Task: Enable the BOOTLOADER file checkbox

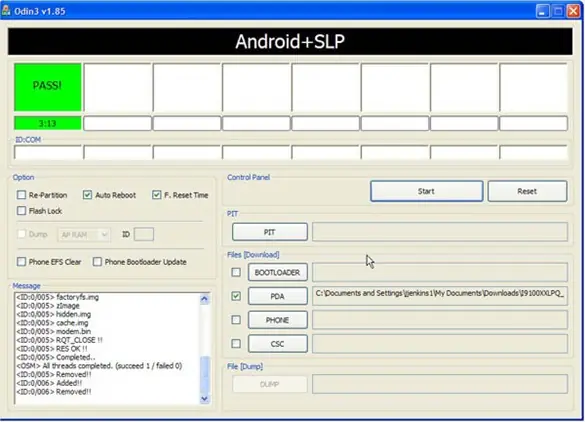Action: (x=236, y=272)
